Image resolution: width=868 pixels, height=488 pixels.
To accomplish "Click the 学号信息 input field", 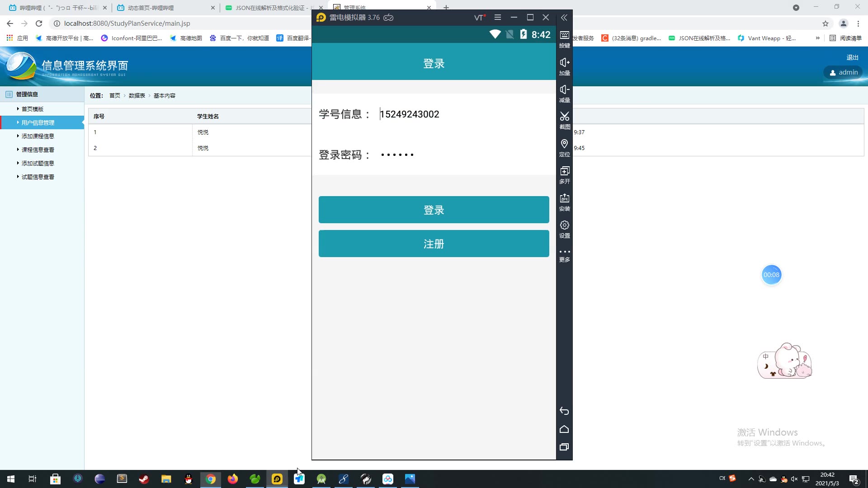I will 452,114.
